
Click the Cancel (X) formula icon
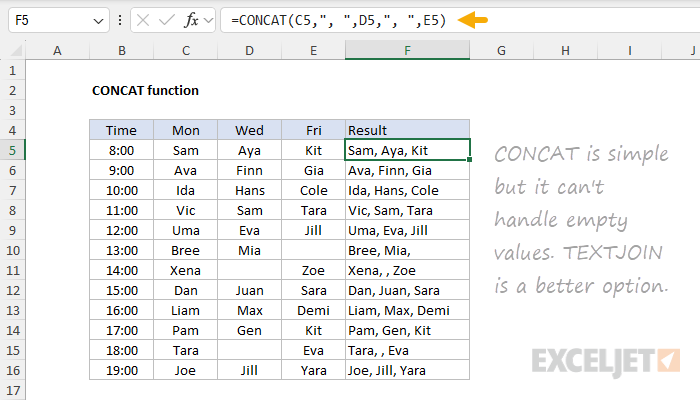(143, 20)
